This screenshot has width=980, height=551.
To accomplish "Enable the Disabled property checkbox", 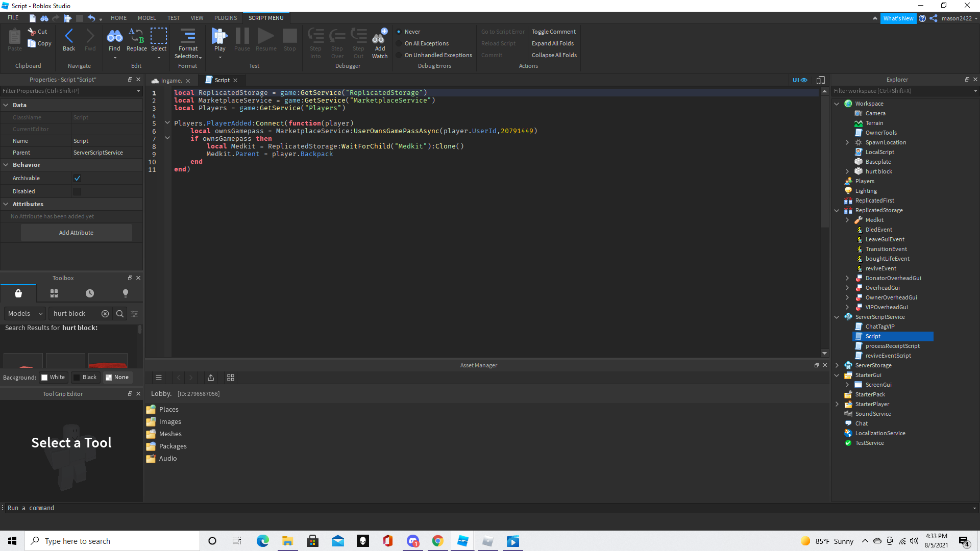I will (x=77, y=191).
